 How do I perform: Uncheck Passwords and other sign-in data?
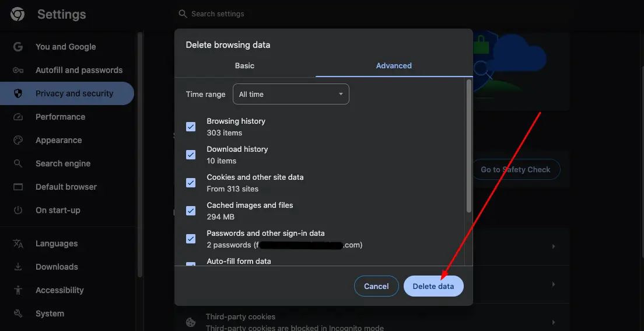191,239
